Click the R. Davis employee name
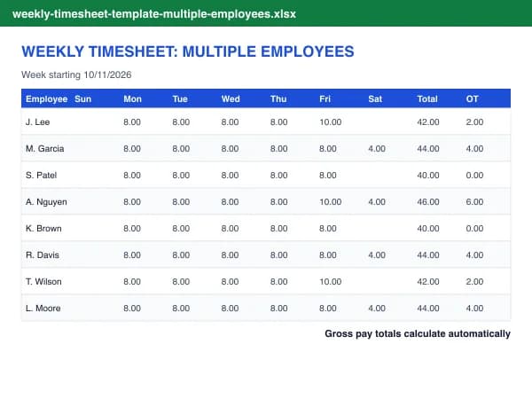 43,254
